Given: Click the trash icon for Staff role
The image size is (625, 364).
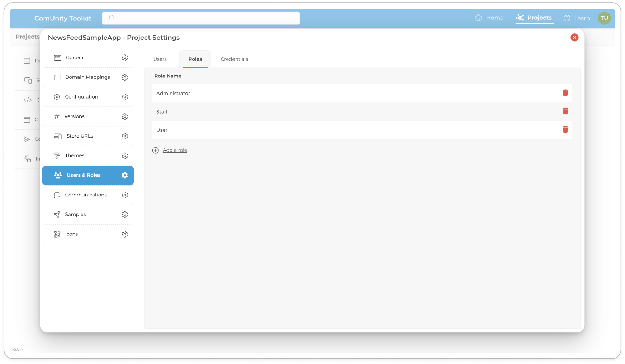Looking at the screenshot, I should pos(565,111).
